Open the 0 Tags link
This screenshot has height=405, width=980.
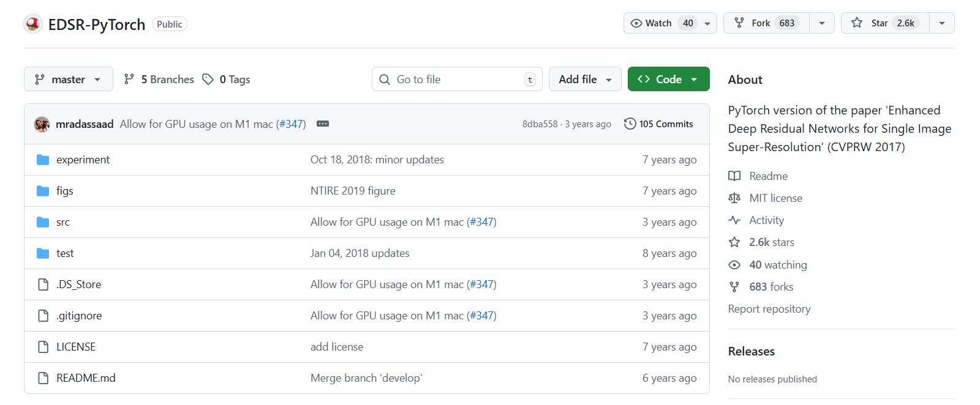pyautogui.click(x=227, y=79)
